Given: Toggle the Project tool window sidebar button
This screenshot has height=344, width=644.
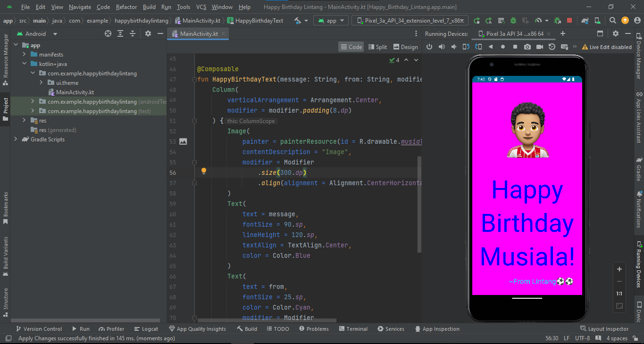Looking at the screenshot, I should pyautogui.click(x=5, y=109).
